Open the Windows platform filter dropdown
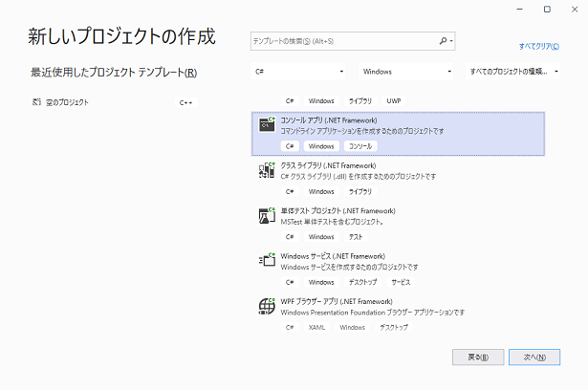 pyautogui.click(x=405, y=72)
